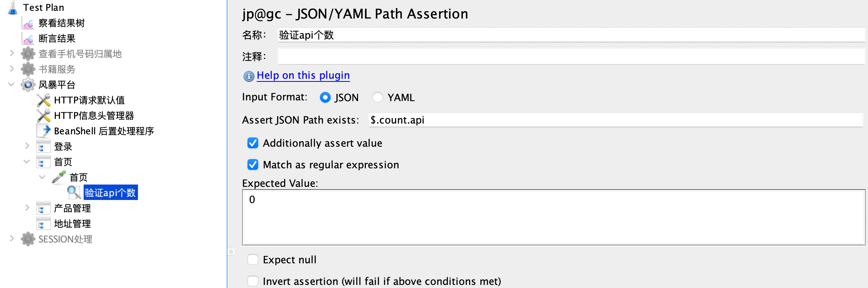The height and width of the screenshot is (288, 868).
Task: Select the YAML input format radio button
Action: click(378, 97)
